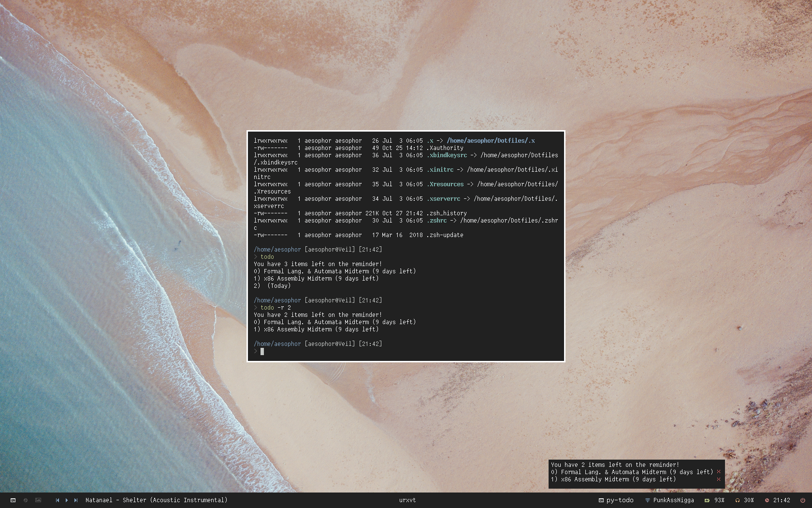Remove x86 Assembly Midterm reminder in popup
The height and width of the screenshot is (508, 812).
tap(719, 479)
